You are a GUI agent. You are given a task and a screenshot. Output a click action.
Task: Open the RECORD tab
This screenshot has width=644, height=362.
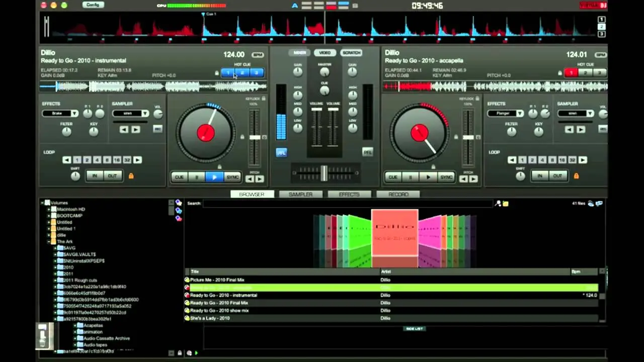398,194
